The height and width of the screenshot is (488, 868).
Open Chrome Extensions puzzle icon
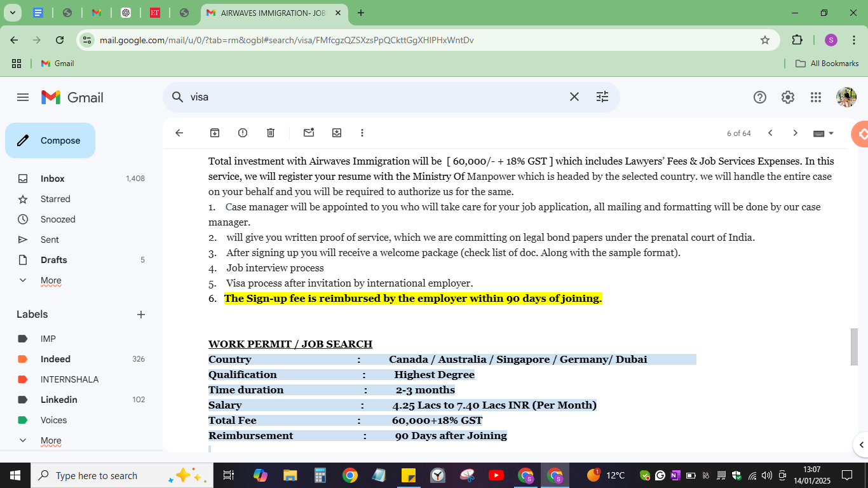[797, 40]
